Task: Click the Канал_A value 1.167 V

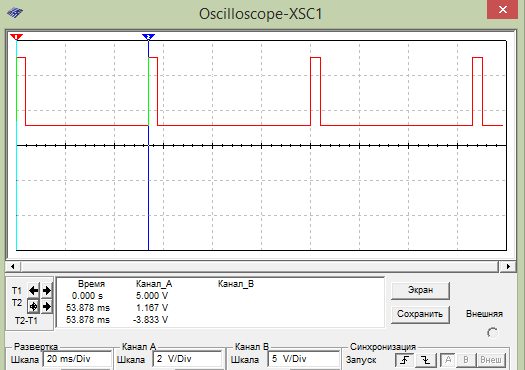Action: pyautogui.click(x=152, y=308)
